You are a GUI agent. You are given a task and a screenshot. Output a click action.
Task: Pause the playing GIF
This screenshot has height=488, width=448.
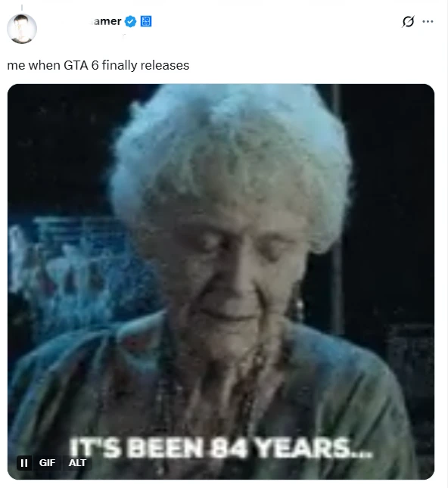[x=24, y=463]
